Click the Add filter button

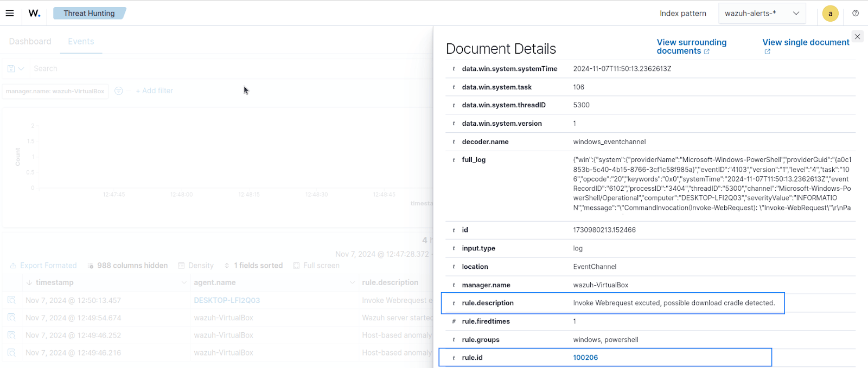(155, 91)
